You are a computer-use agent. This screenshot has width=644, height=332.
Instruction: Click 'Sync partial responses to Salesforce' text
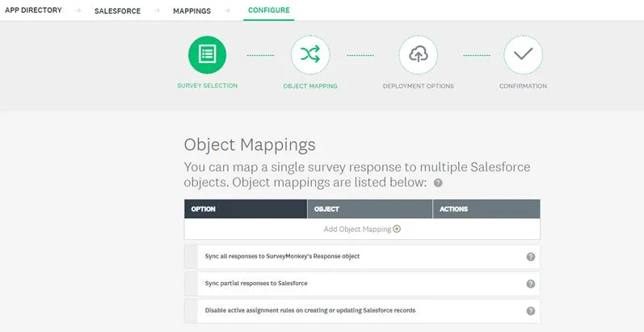(x=256, y=284)
